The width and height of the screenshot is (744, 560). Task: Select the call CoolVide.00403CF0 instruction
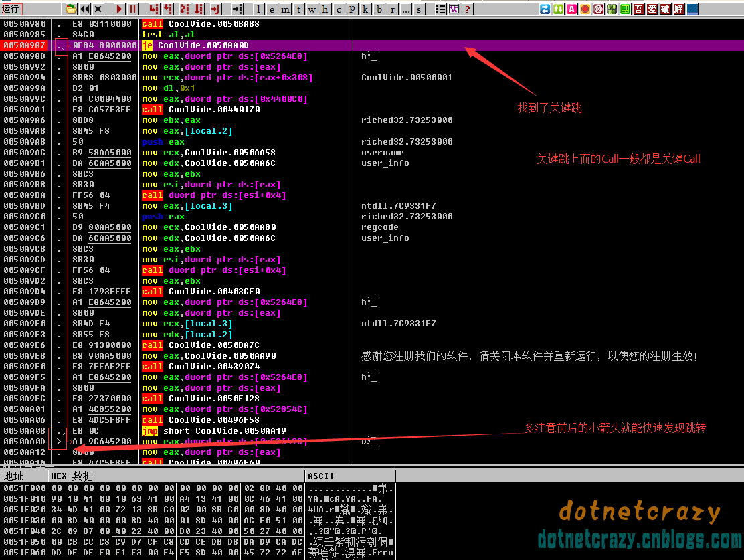(x=201, y=292)
